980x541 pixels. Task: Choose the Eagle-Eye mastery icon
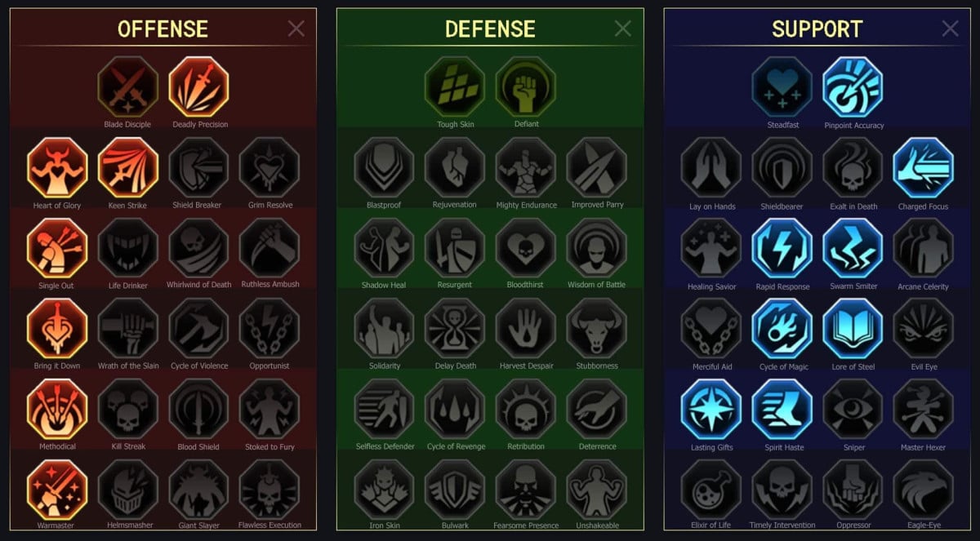[924, 490]
